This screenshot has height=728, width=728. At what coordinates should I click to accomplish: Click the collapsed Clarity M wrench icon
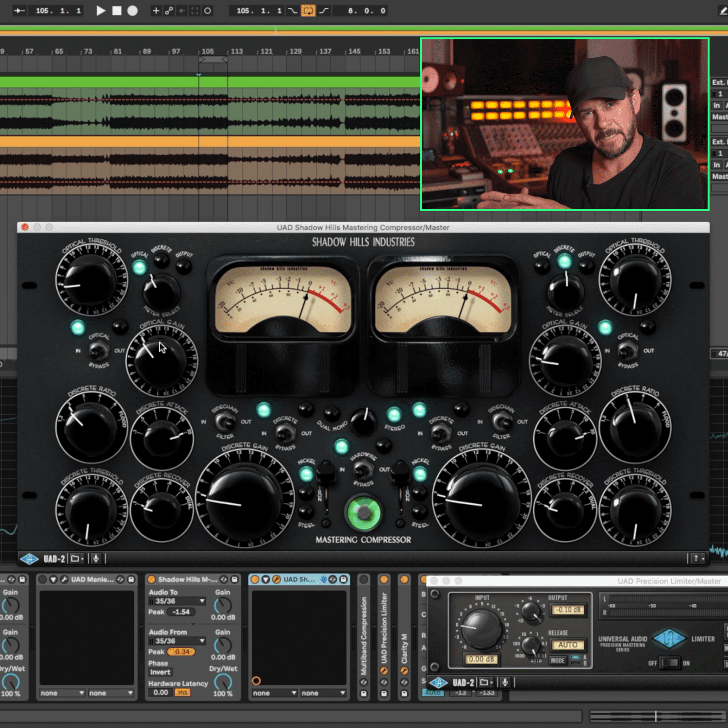click(404, 671)
